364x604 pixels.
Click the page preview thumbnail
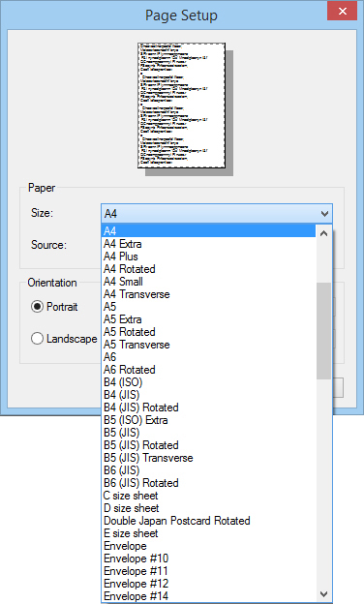tap(181, 106)
